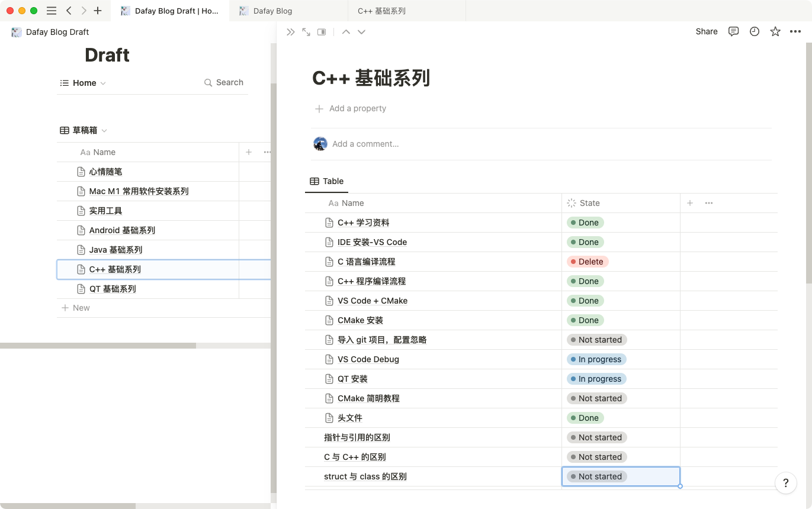Change state of VS Code Debug row

[596, 359]
